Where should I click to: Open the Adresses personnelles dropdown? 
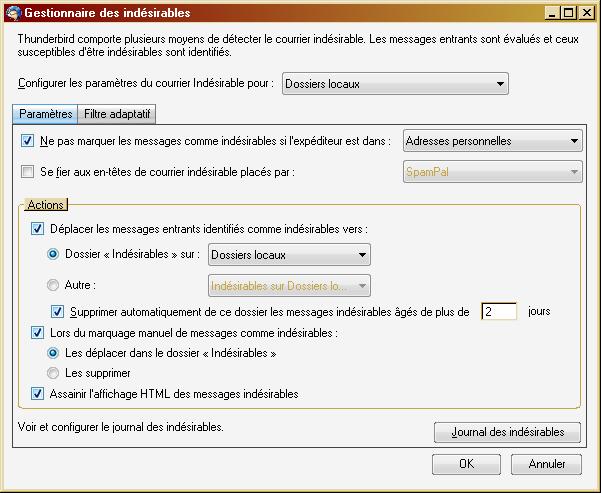[x=493, y=141]
